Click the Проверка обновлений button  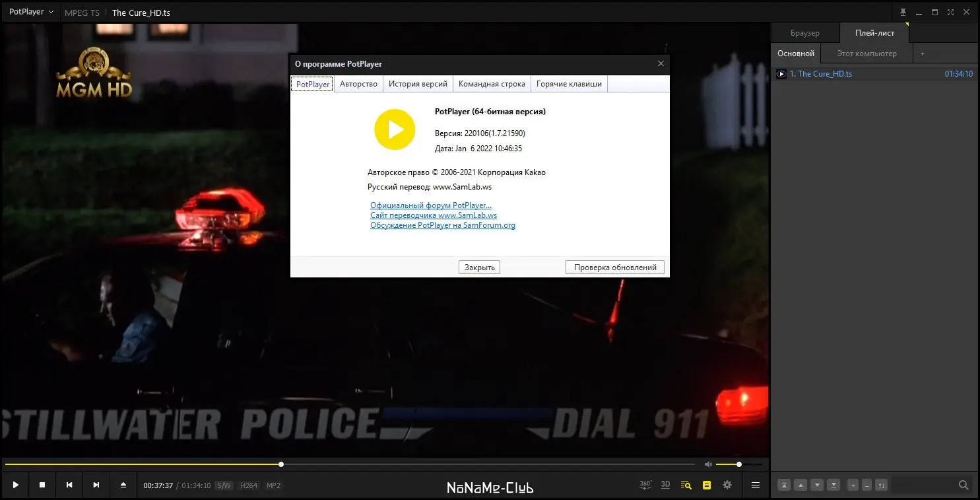click(615, 268)
